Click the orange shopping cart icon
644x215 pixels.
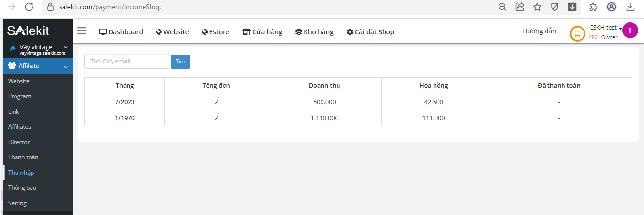point(577,34)
